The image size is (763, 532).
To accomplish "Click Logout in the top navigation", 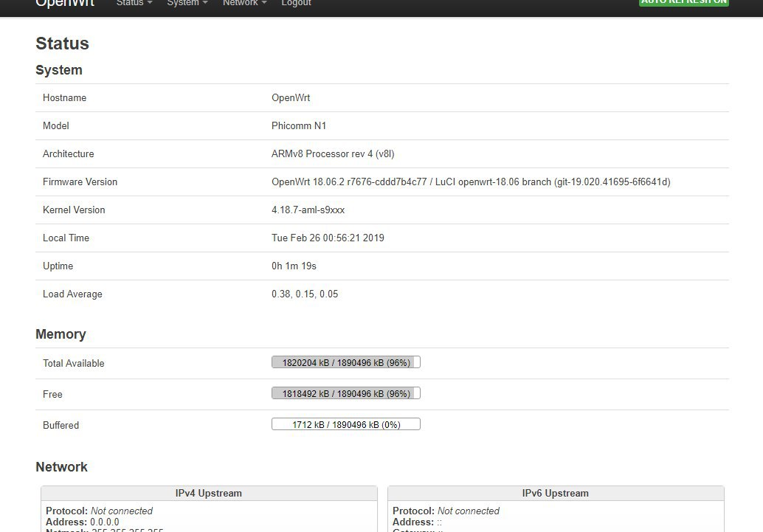I will point(296,3).
